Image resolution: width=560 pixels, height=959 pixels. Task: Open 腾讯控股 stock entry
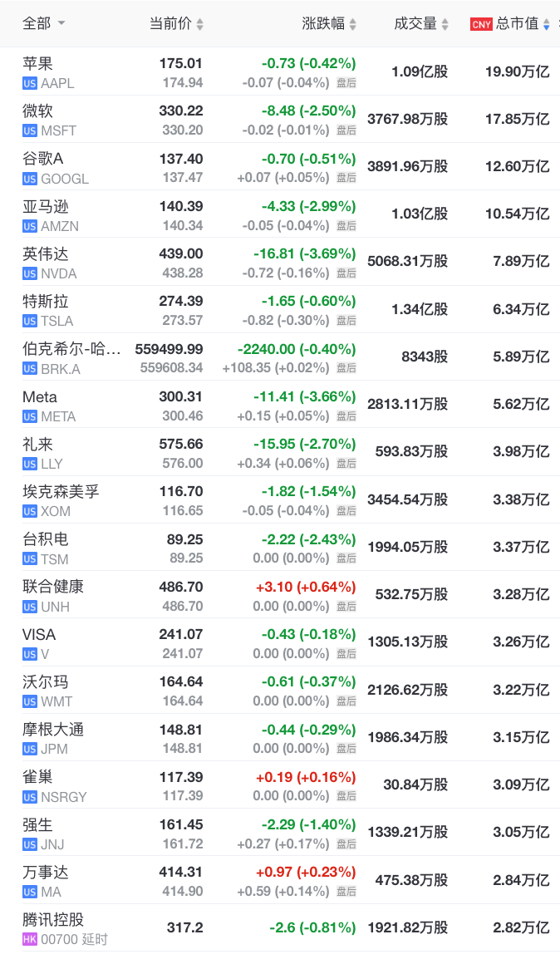(x=53, y=920)
